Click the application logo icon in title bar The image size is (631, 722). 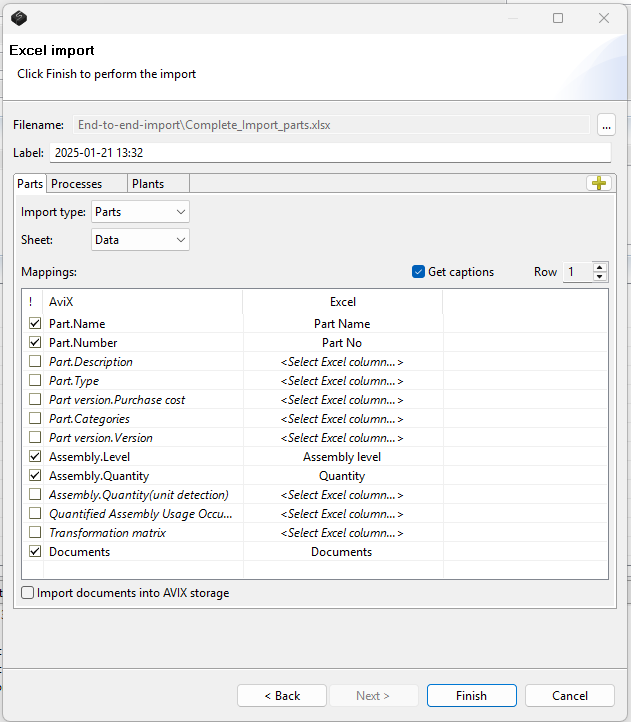19,18
